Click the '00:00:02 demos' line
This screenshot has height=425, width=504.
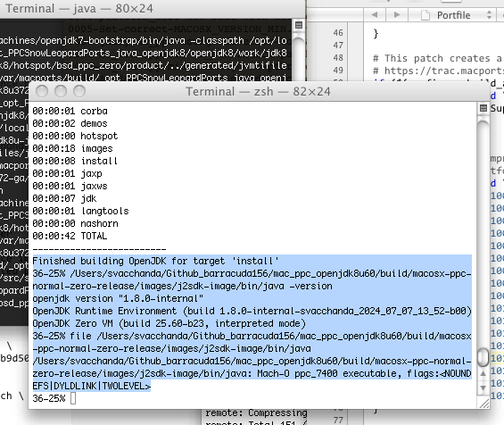pos(70,123)
